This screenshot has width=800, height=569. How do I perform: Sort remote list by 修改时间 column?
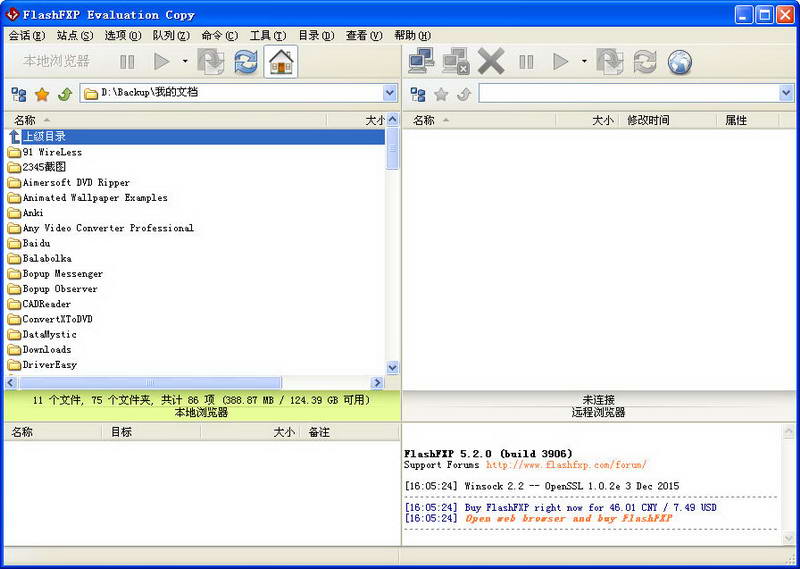(648, 120)
